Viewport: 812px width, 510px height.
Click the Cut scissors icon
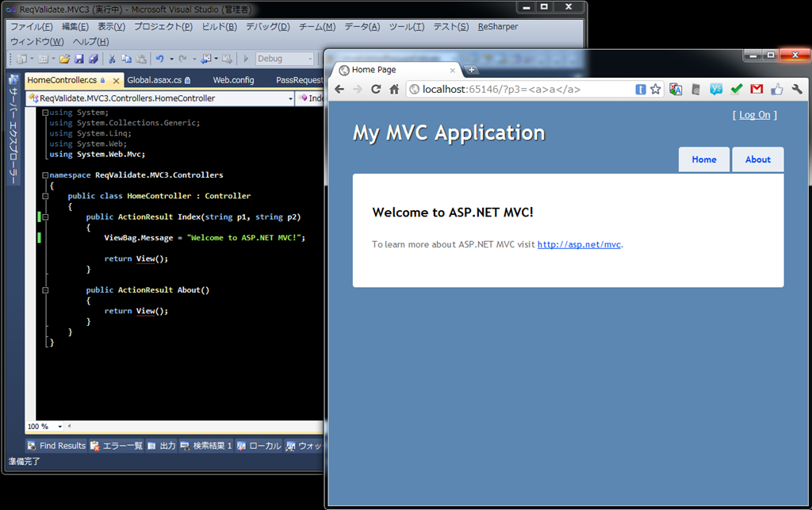112,59
